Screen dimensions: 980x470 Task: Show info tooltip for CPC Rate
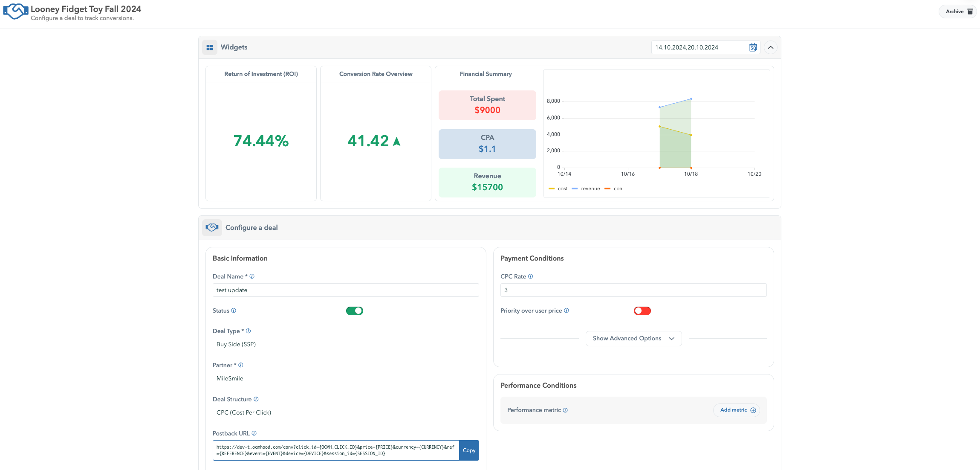531,276
